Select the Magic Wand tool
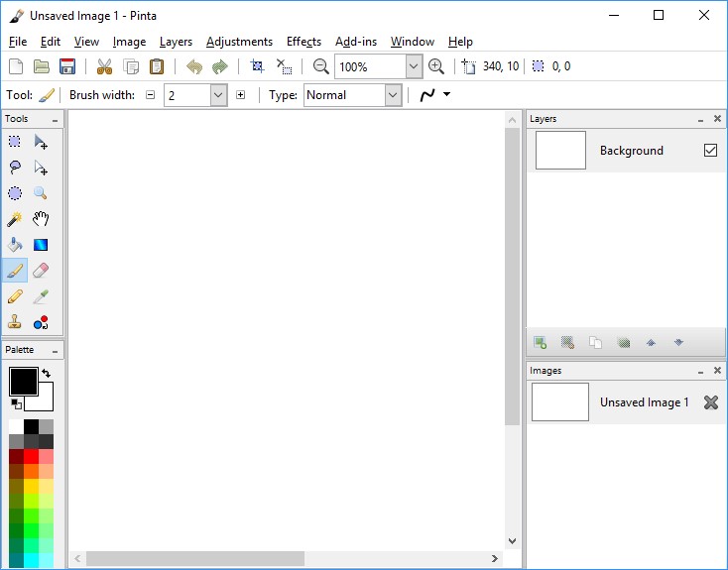Viewport: 728px width, 570px height. pyautogui.click(x=15, y=219)
